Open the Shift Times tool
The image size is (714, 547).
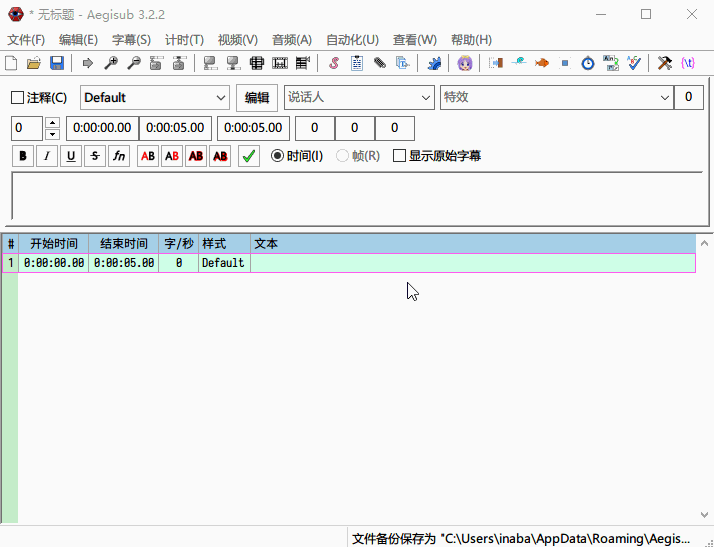click(496, 63)
